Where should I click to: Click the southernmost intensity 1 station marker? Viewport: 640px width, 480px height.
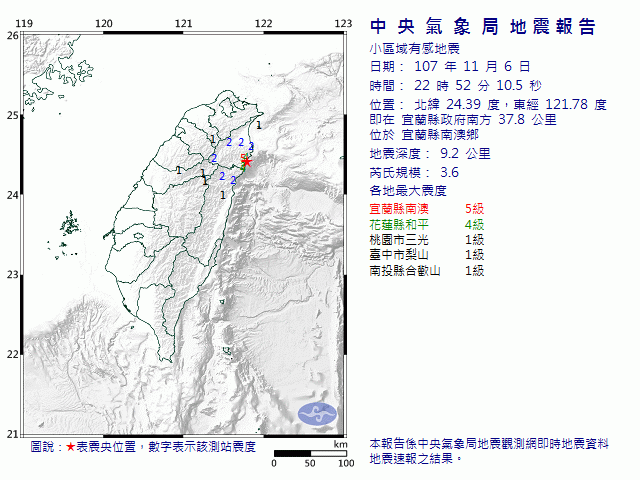point(222,194)
